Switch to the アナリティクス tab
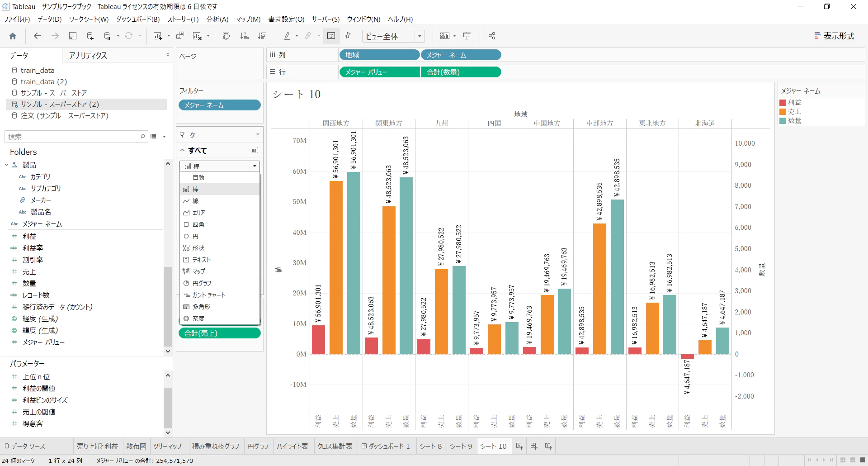 click(x=88, y=55)
